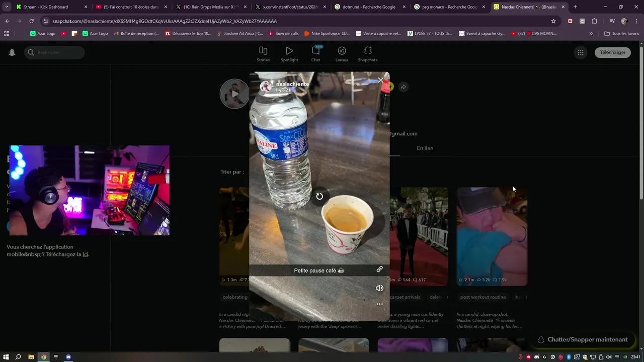Switch to the YouTube J'ai construit 10 écoles tab

click(131, 7)
